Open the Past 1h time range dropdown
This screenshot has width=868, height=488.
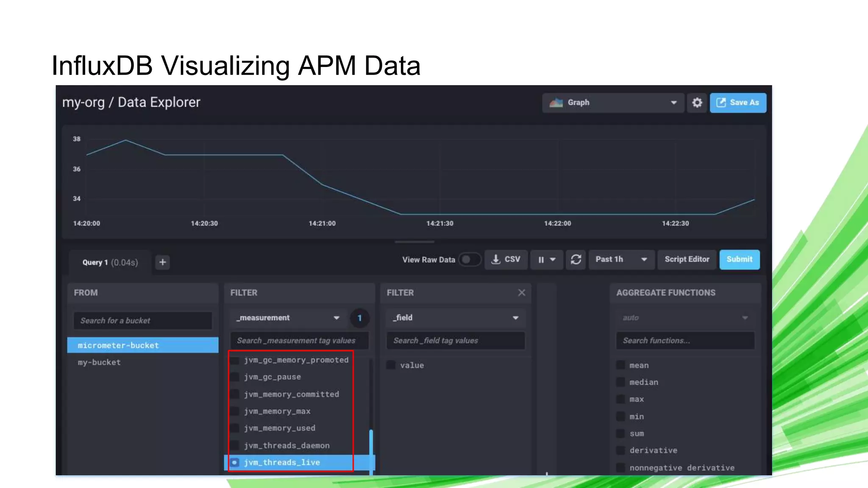pos(622,259)
